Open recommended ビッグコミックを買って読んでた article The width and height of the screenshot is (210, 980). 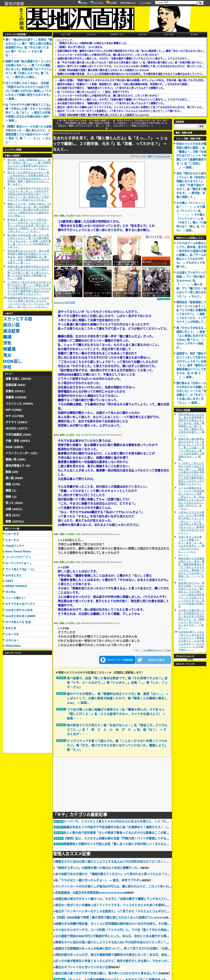[x=117, y=745]
